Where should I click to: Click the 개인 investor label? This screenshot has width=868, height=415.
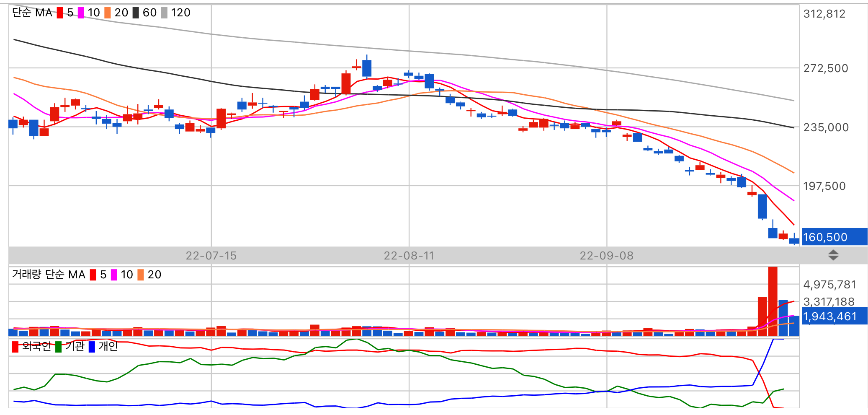click(108, 346)
